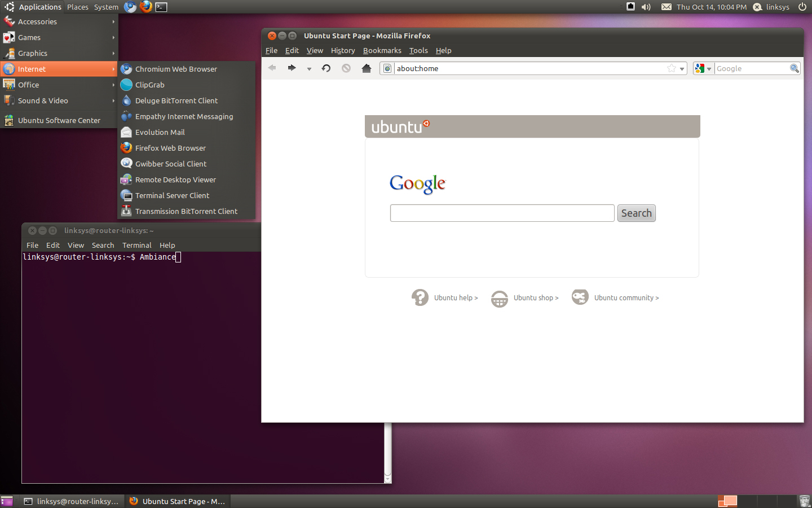Open Ubuntu Software Center
The image size is (812, 508).
coord(59,120)
